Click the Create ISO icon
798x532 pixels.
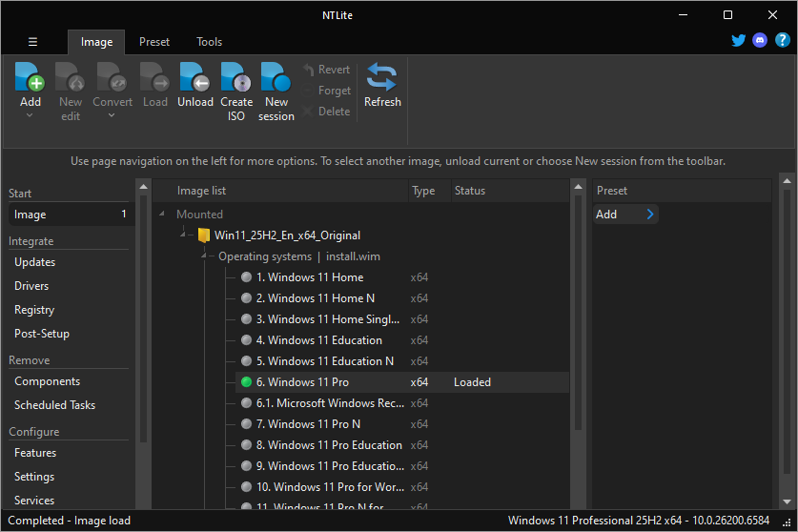click(235, 78)
